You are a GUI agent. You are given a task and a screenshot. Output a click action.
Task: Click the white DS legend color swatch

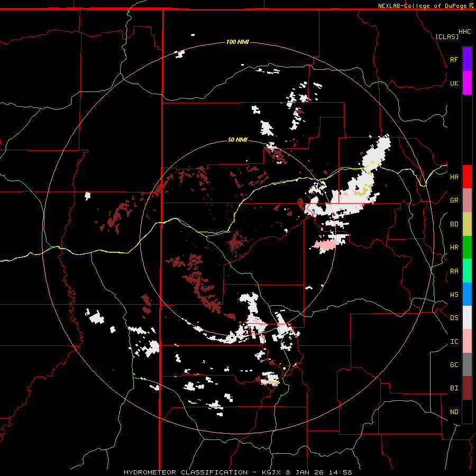click(x=467, y=317)
